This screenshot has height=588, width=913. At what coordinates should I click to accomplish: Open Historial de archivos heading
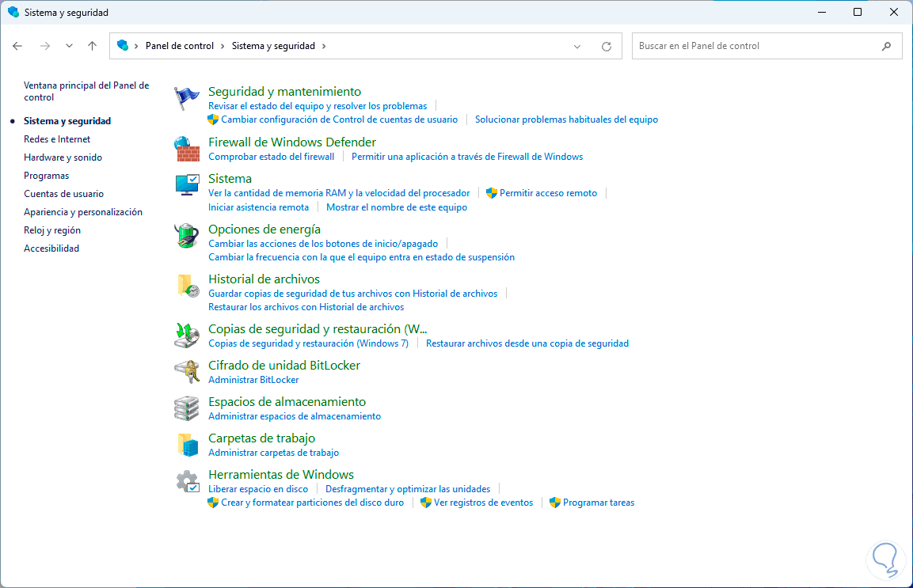264,279
